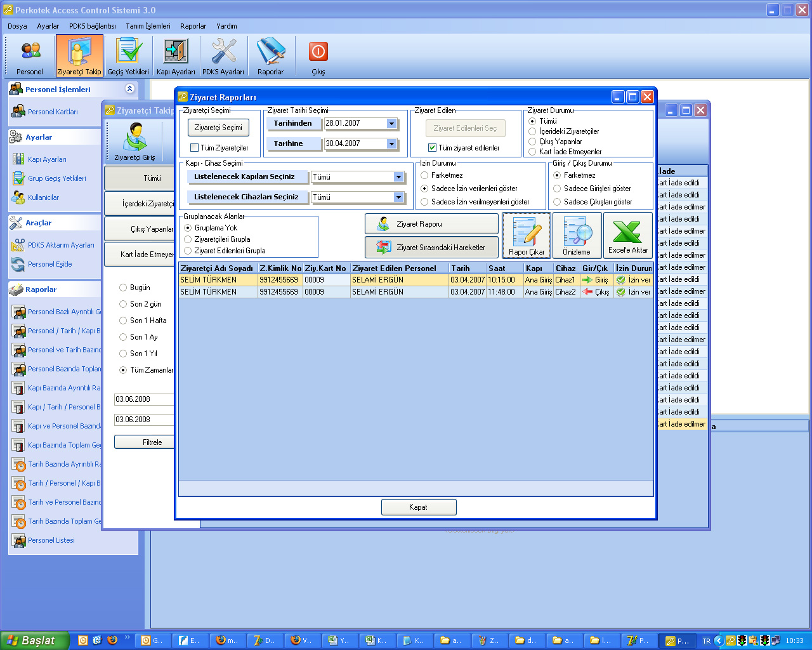The height and width of the screenshot is (650, 812).
Task: Enable the Tüm Ziyaretçiler checkbox
Action: tap(195, 148)
